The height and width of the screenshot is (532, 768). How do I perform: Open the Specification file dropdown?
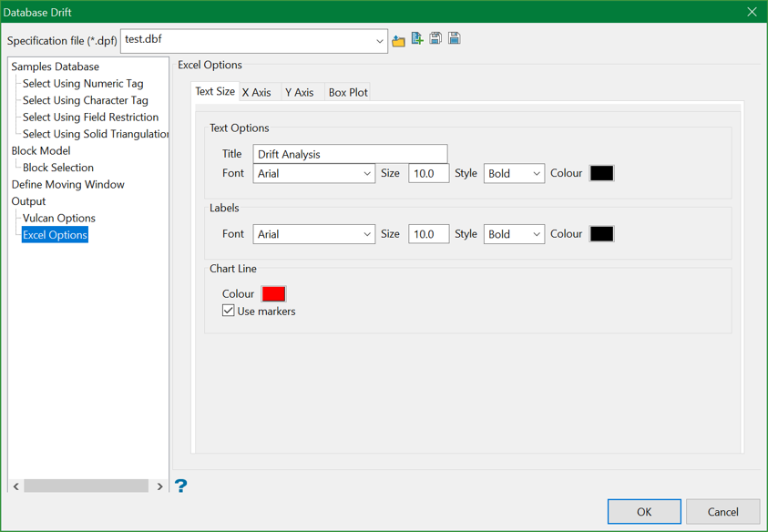pos(379,41)
